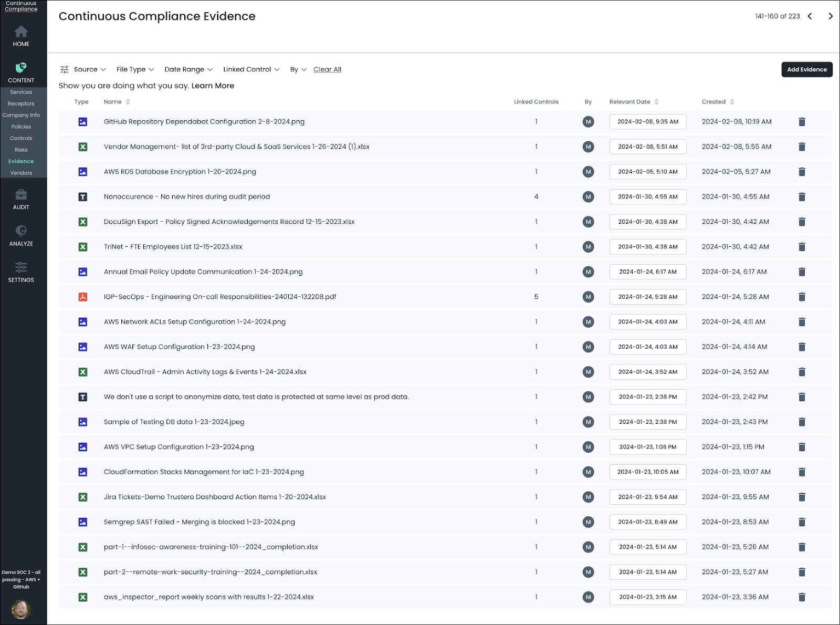The width and height of the screenshot is (840, 625).
Task: Click the M avatar on Sample of Testing DB row
Action: [x=588, y=422]
